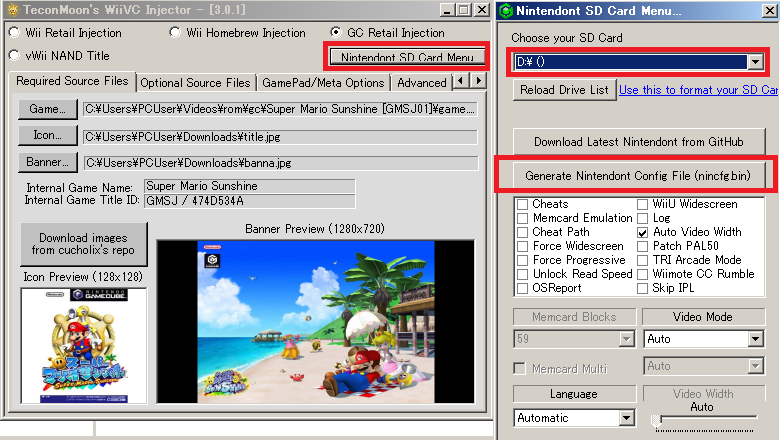Select vWii NAND Title option

[14, 55]
